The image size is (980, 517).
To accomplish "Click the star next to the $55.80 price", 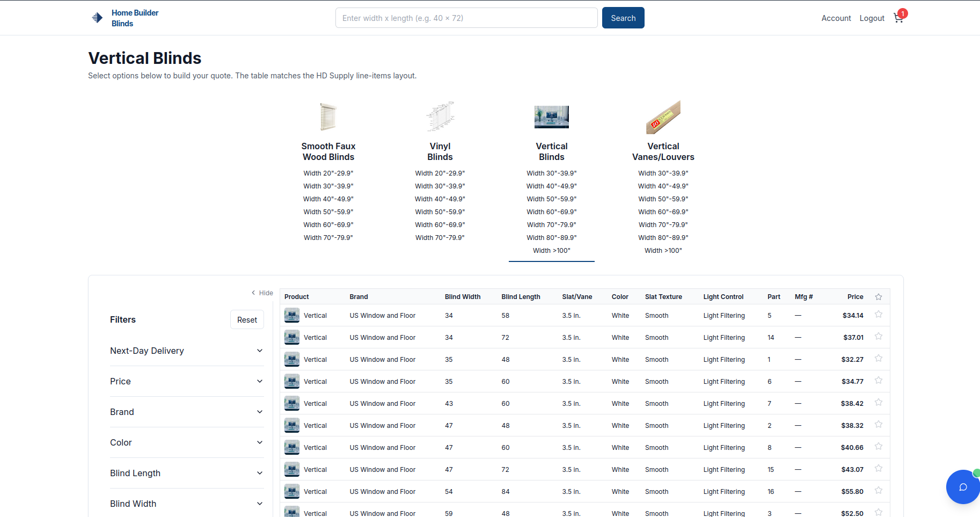I will click(x=879, y=490).
